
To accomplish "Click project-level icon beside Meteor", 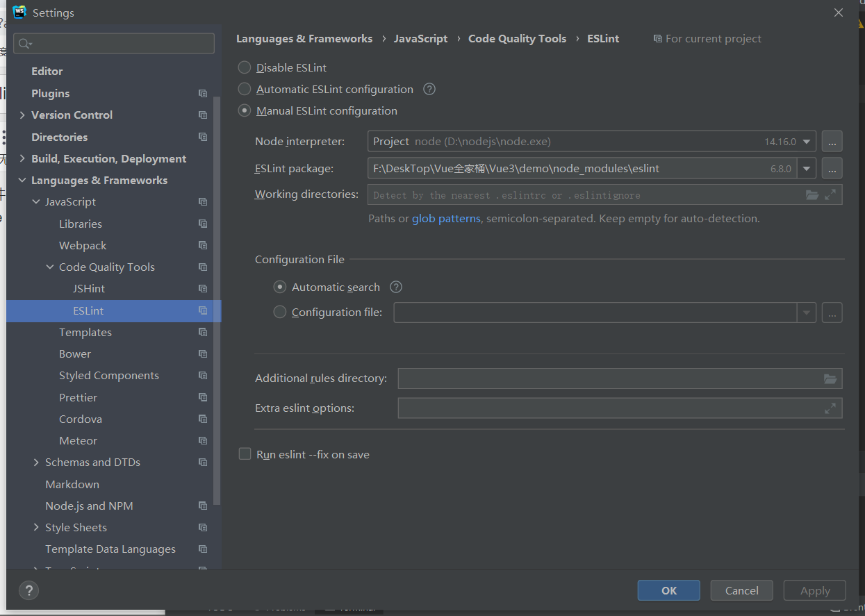I will click(203, 440).
